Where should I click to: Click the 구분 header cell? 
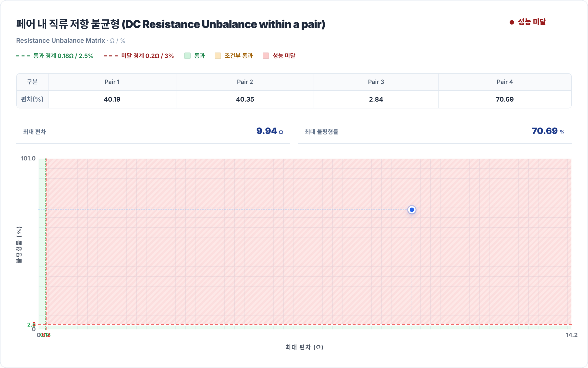coord(32,82)
